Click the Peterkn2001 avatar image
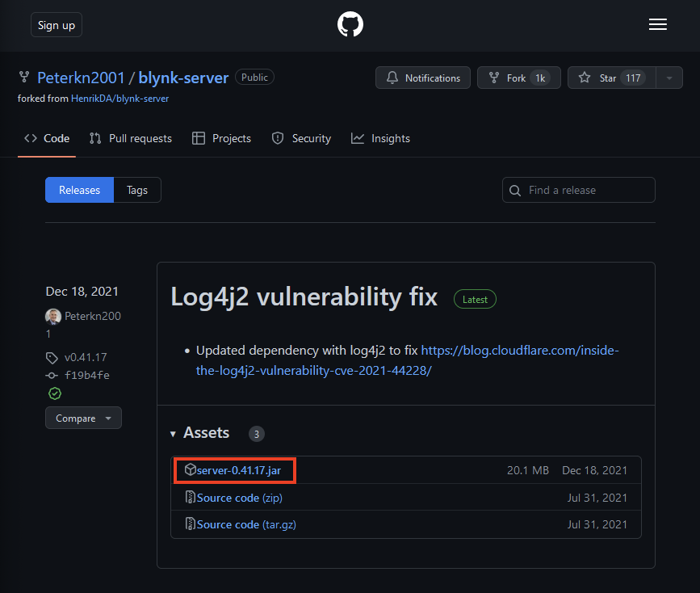This screenshot has width=700, height=593. tap(53, 317)
